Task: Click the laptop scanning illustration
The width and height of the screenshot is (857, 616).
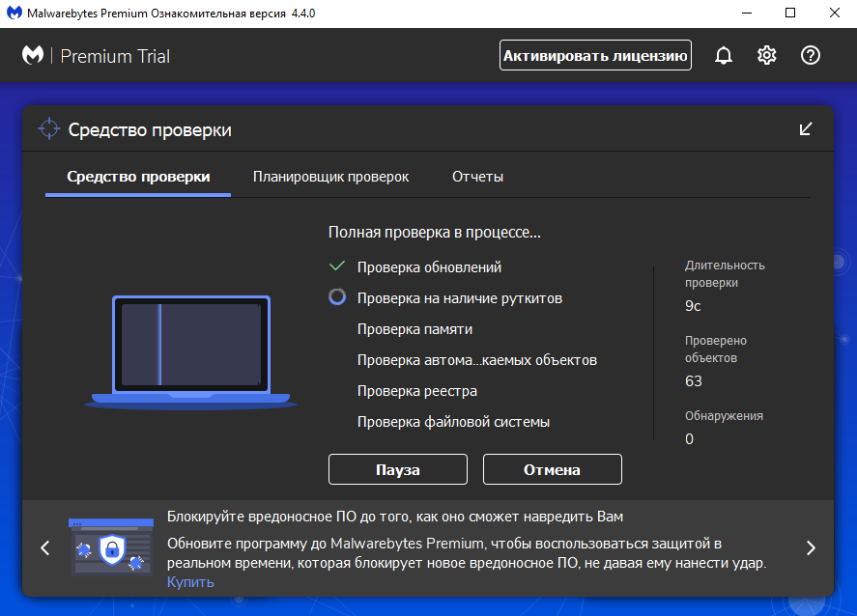Action: 190,352
